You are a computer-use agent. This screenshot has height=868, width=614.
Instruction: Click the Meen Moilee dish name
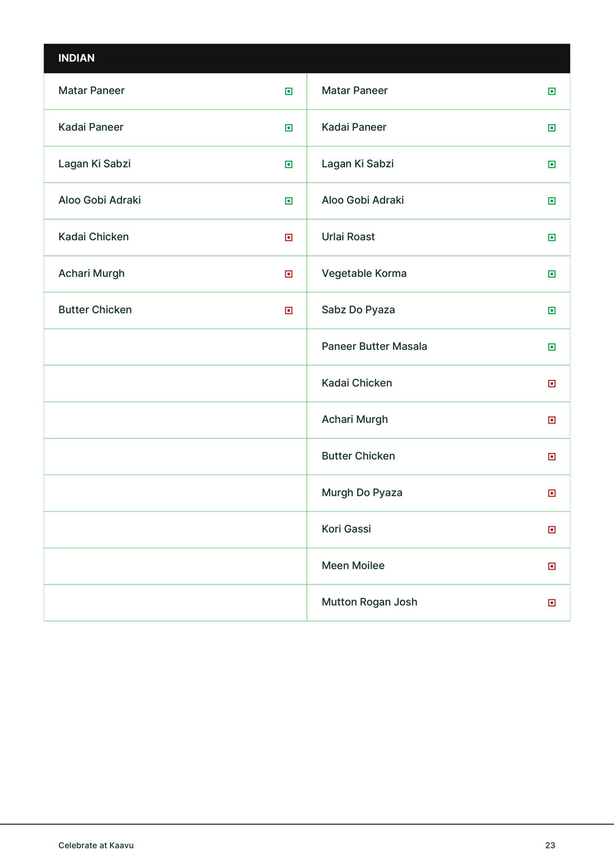click(x=353, y=565)
